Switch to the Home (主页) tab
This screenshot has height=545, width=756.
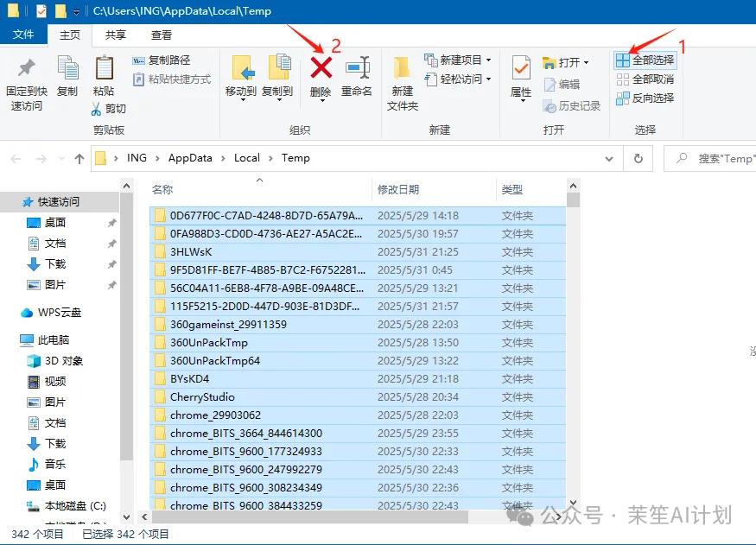[x=70, y=35]
